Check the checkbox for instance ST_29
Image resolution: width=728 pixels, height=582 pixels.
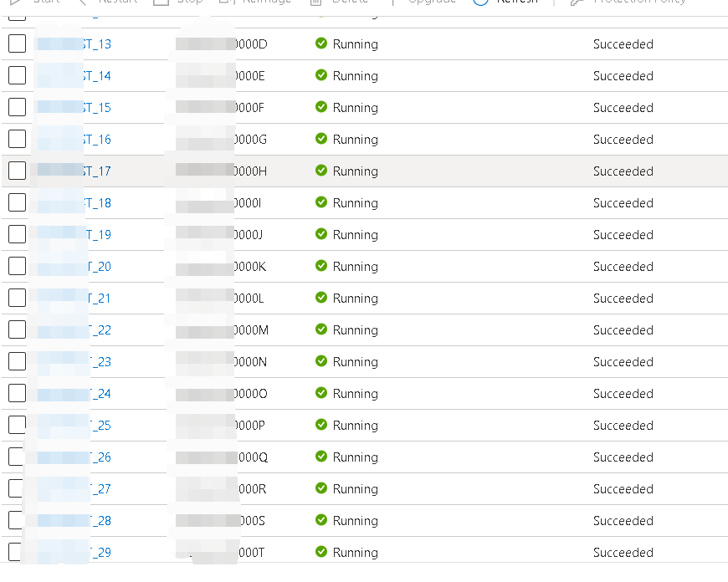17,552
